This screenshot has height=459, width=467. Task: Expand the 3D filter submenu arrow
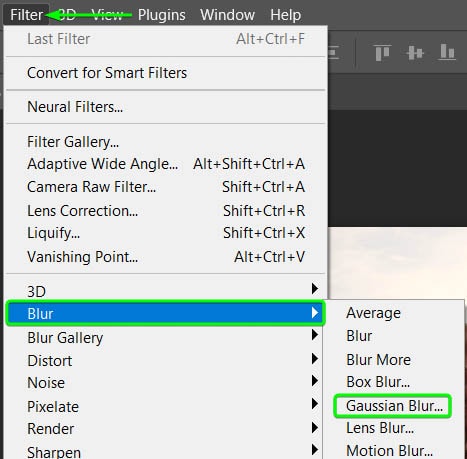315,288
